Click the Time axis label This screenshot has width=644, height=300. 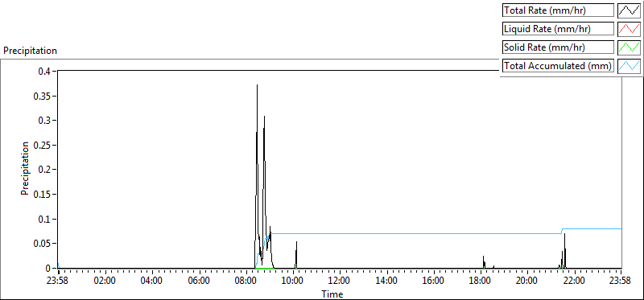[332, 294]
